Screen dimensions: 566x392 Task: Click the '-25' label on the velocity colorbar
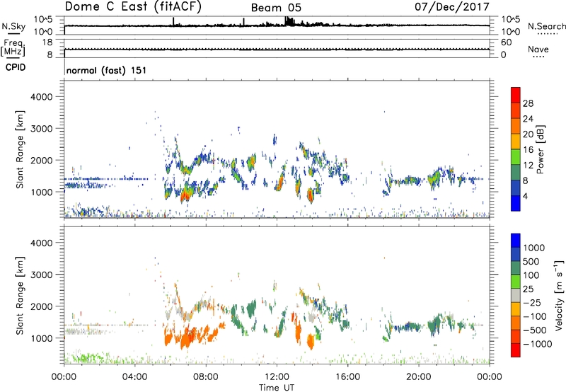click(x=532, y=303)
